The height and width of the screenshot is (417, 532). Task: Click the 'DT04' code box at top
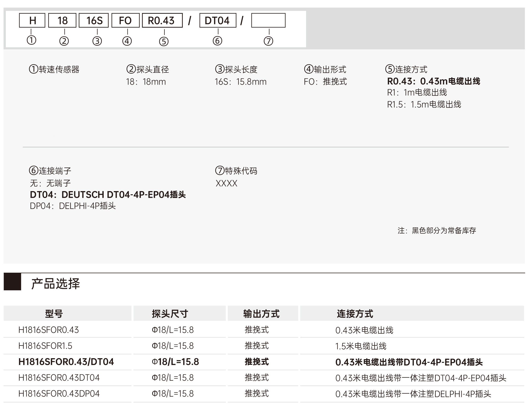click(218, 20)
